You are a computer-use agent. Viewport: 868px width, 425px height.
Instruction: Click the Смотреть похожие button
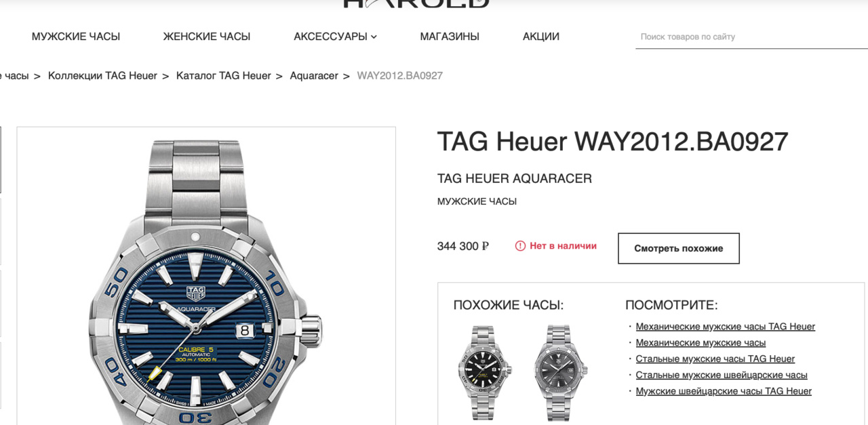point(679,249)
